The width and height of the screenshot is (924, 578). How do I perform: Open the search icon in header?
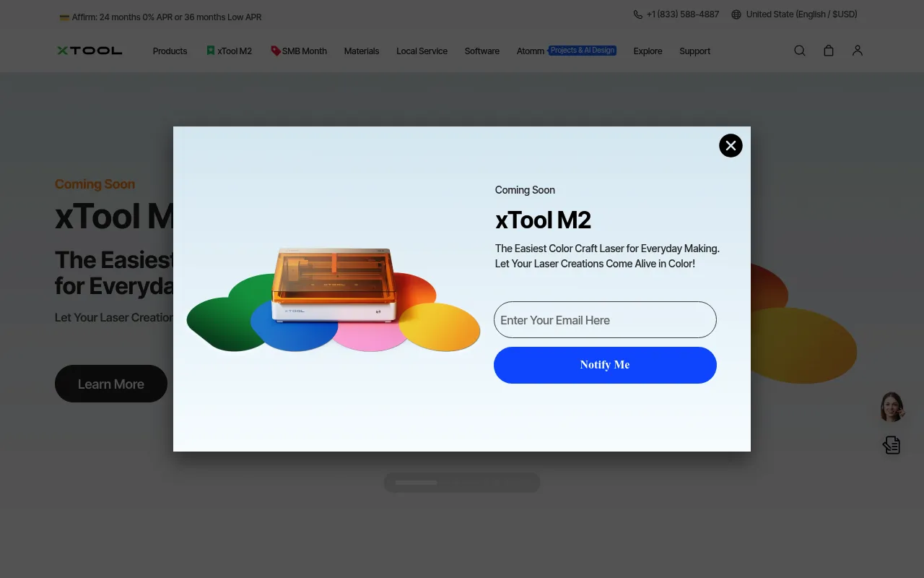tap(800, 51)
